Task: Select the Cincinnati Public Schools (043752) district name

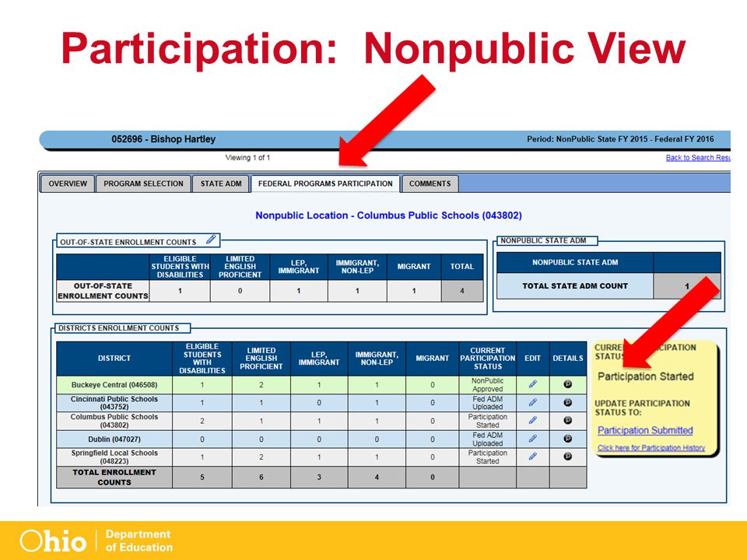Action: [x=114, y=403]
